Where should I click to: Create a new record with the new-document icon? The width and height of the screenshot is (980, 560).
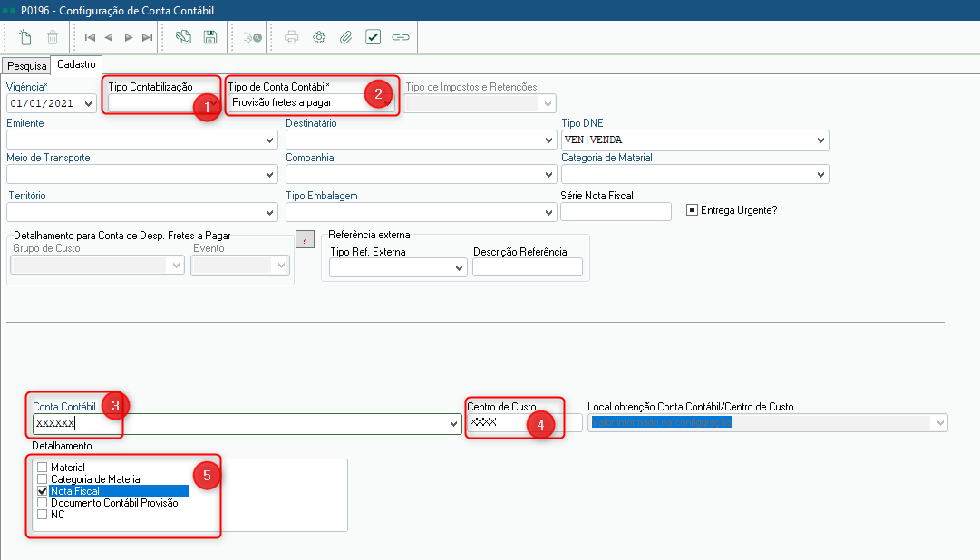pyautogui.click(x=25, y=37)
